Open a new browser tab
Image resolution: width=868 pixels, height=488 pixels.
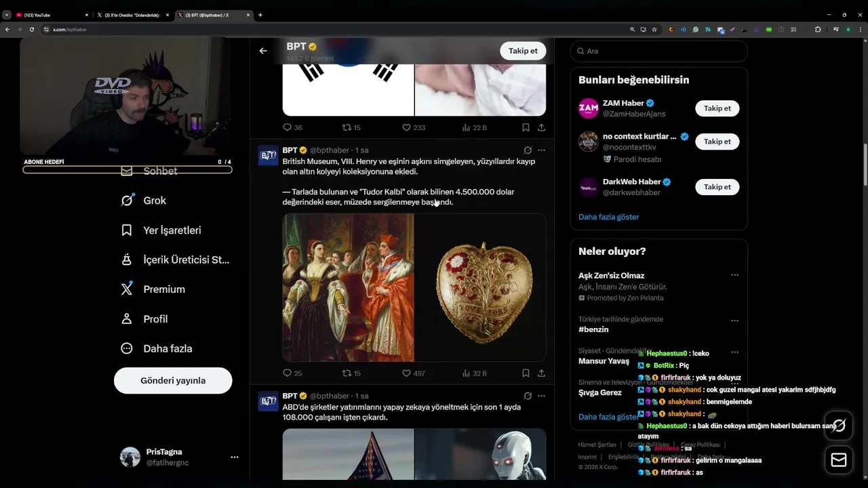260,15
